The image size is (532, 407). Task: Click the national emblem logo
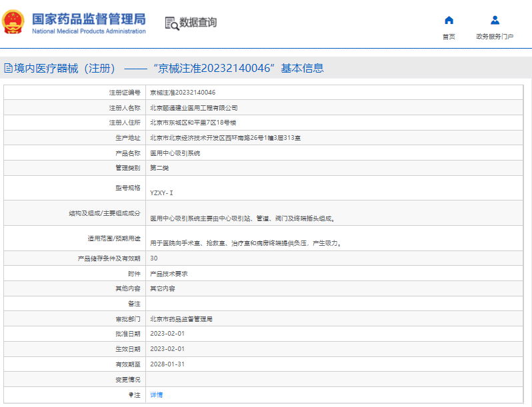13,22
